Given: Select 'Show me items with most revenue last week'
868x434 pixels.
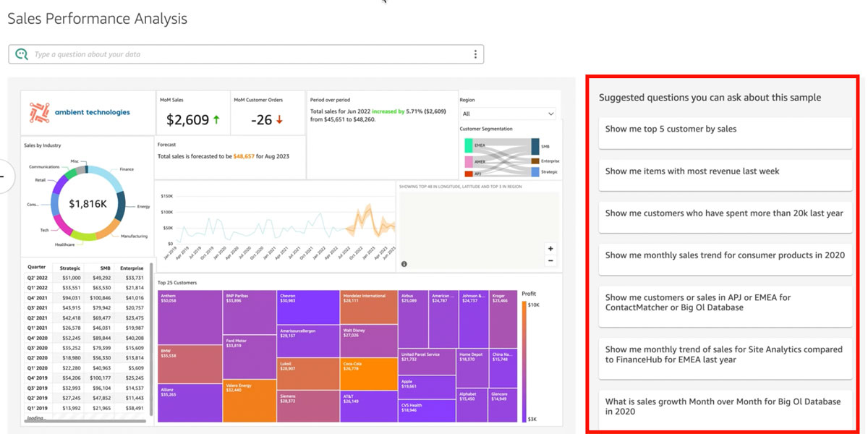Looking at the screenshot, I should [x=726, y=175].
